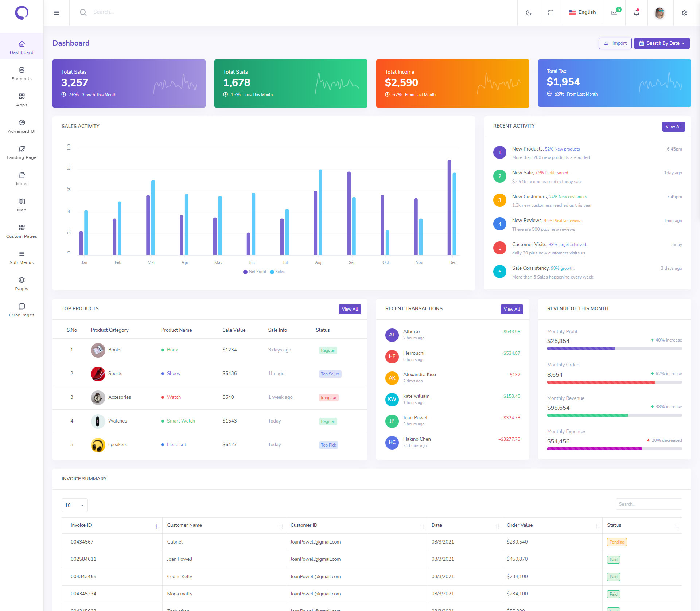Toggle Net Profit legend in chart
700x611 pixels.
click(255, 272)
